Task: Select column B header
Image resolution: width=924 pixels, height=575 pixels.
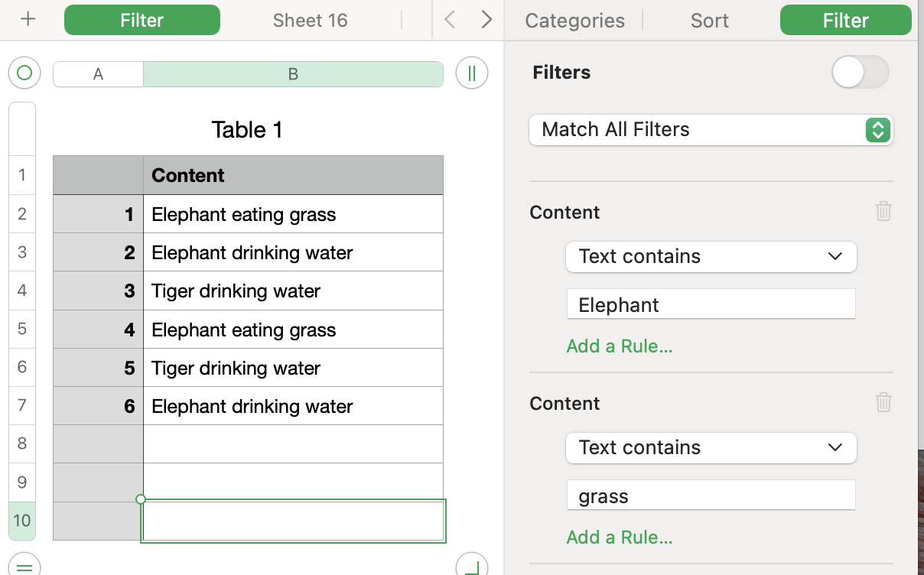Action: [293, 74]
